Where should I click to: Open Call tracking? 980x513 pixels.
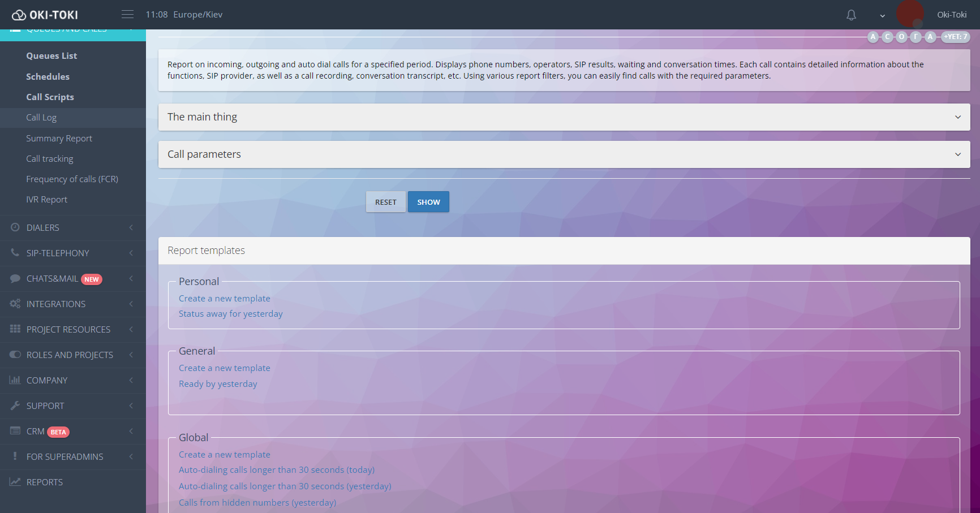[50, 158]
